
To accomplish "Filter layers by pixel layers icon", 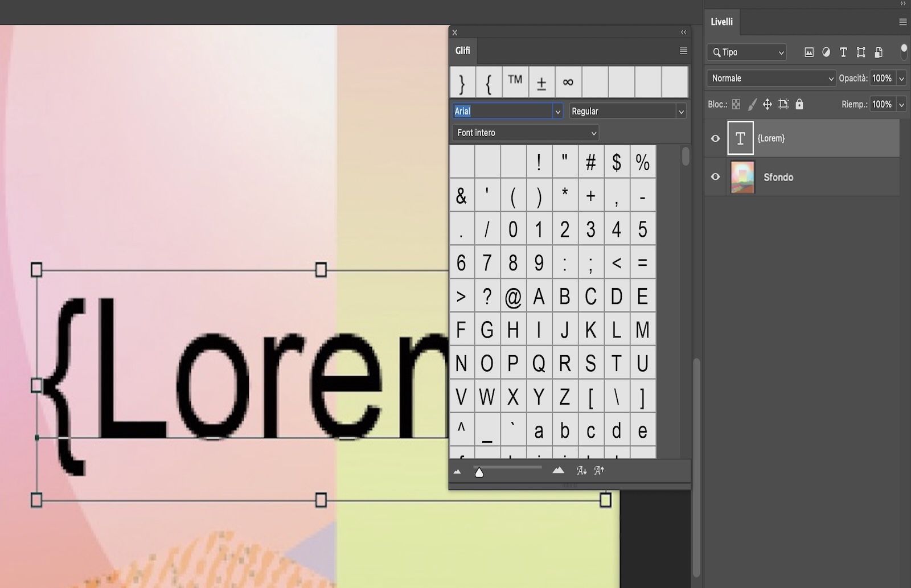I will 808,52.
